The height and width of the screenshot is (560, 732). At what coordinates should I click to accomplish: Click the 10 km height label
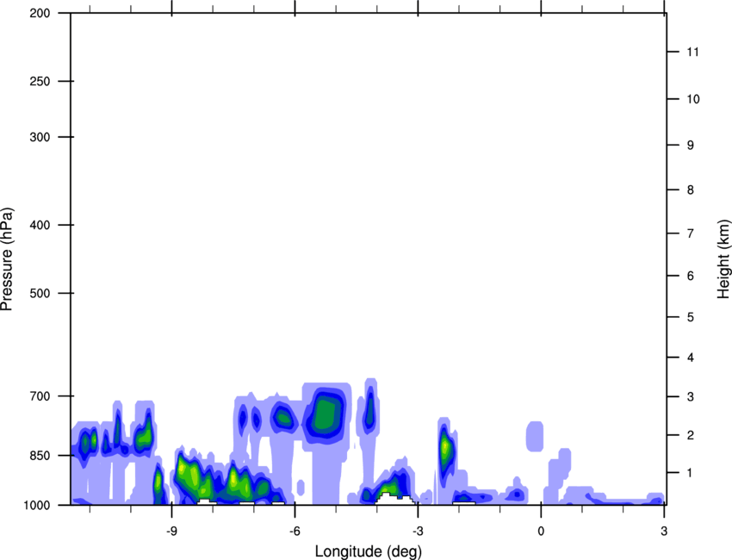692,99
